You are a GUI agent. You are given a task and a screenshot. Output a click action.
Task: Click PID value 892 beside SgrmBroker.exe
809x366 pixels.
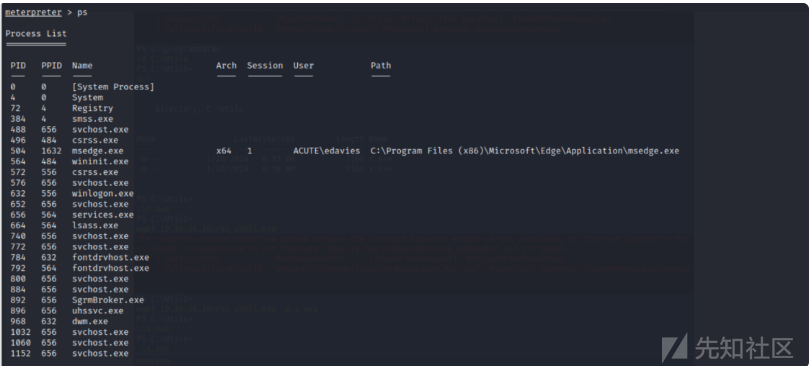18,300
